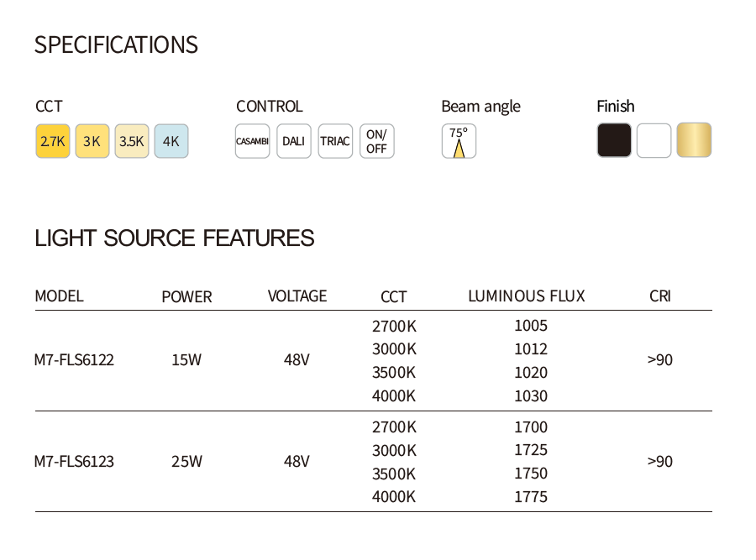The width and height of the screenshot is (756, 560).
Task: Pick the black finish swatch
Action: pos(614,140)
